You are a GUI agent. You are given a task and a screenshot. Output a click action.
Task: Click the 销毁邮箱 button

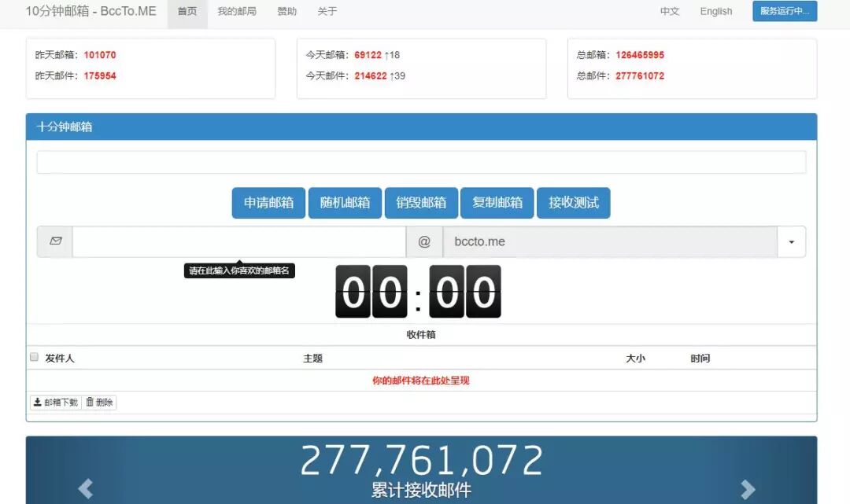[x=422, y=202]
